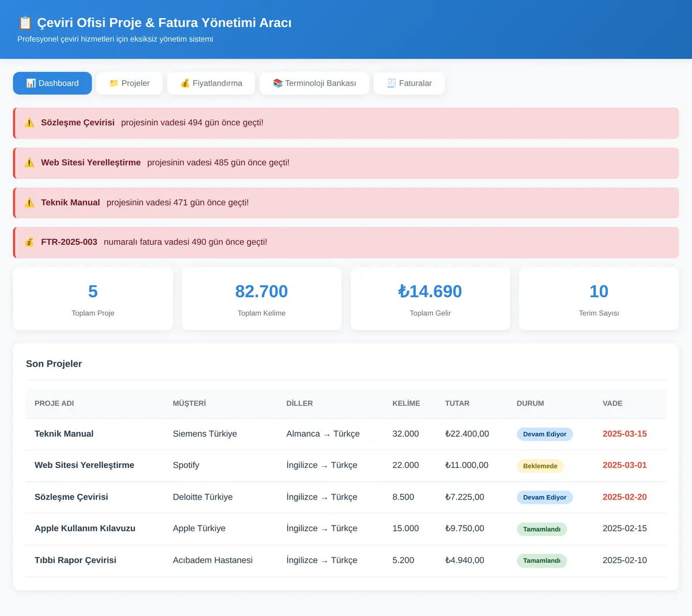Go to the Terminoloji Bankası tab
Image resolution: width=692 pixels, height=616 pixels.
point(314,83)
